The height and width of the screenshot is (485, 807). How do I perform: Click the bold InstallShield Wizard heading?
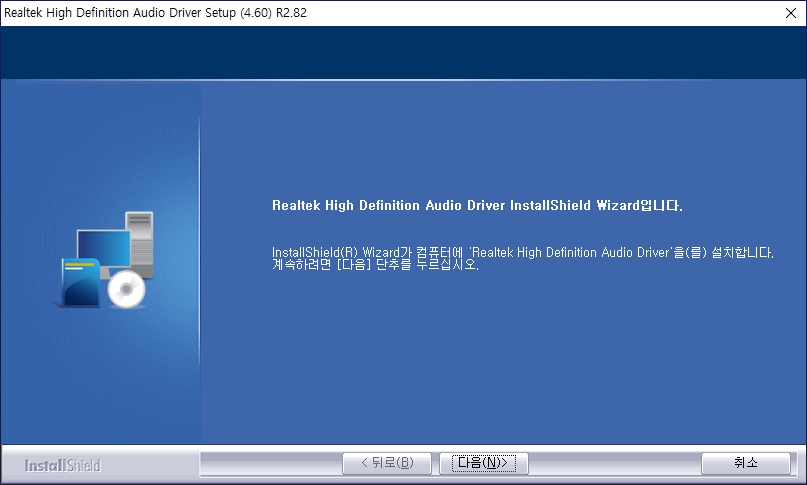[477, 205]
